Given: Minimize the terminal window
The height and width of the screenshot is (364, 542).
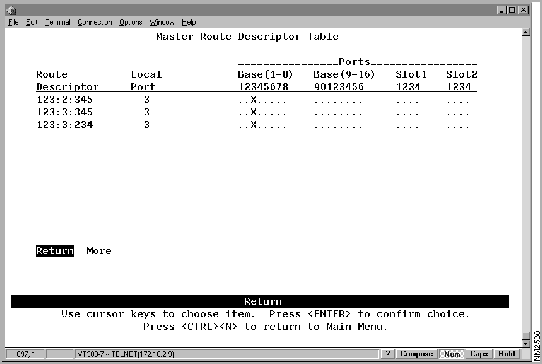Looking at the screenshot, I should 502,10.
